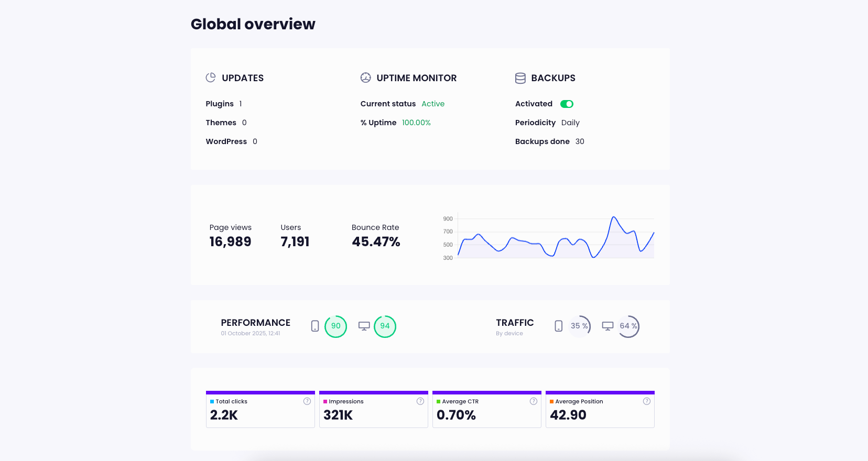Select the Impressions metric card
Screen dimensions: 868x461
[373, 411]
